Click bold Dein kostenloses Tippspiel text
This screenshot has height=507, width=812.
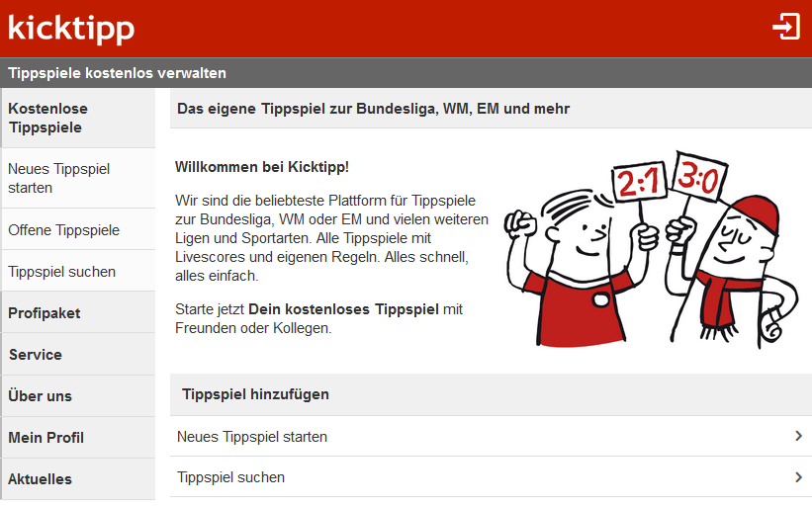344,309
